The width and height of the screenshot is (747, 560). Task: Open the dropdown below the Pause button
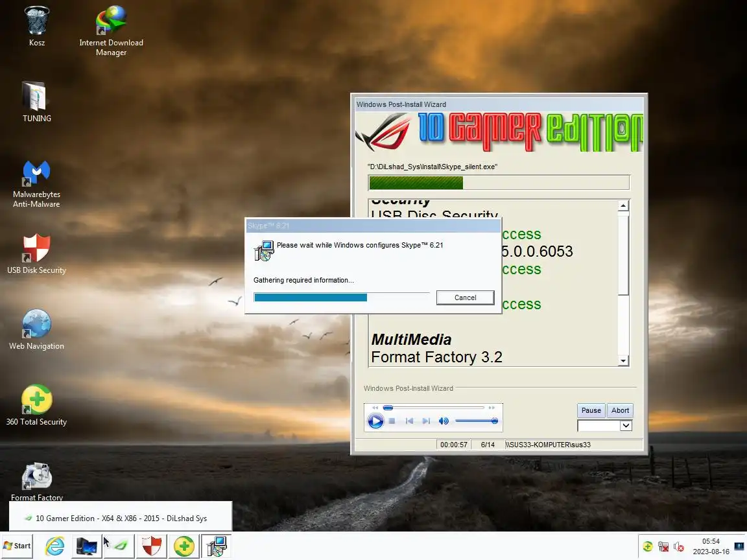(626, 426)
